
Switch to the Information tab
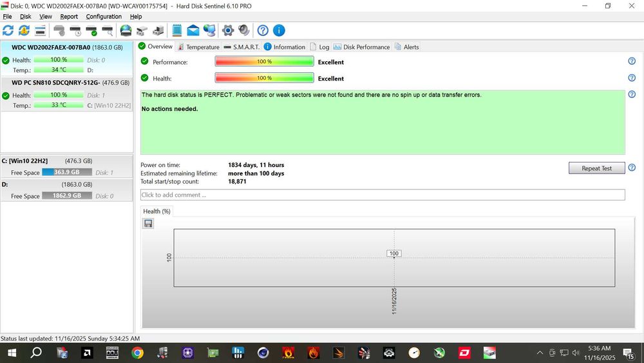point(285,47)
